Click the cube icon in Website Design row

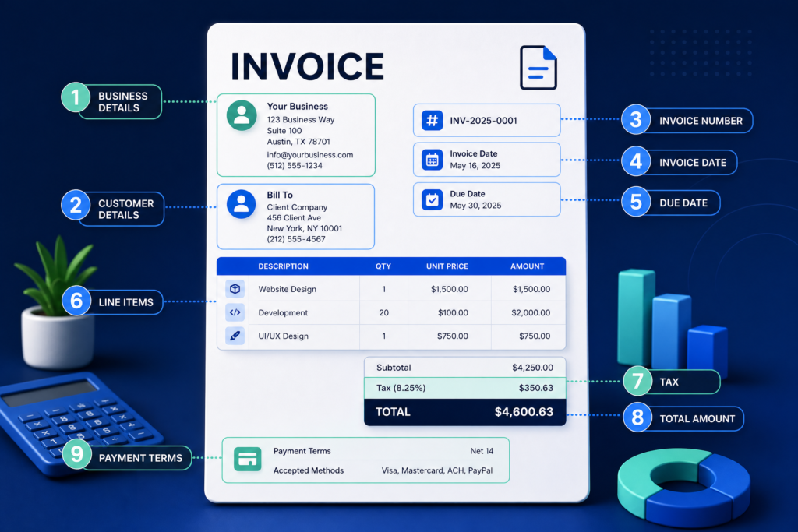pos(235,289)
